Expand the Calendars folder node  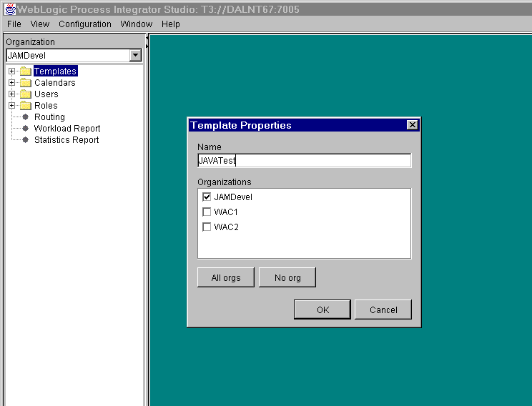pyautogui.click(x=12, y=83)
